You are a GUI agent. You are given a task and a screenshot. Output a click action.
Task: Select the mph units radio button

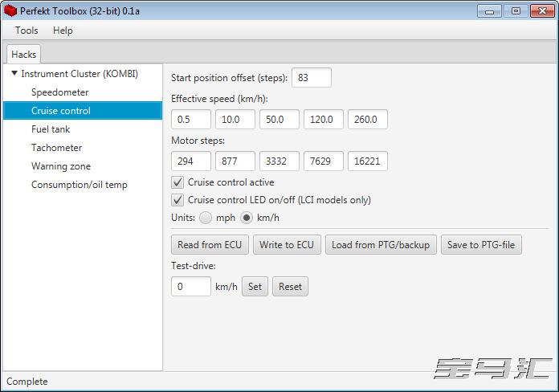click(206, 218)
